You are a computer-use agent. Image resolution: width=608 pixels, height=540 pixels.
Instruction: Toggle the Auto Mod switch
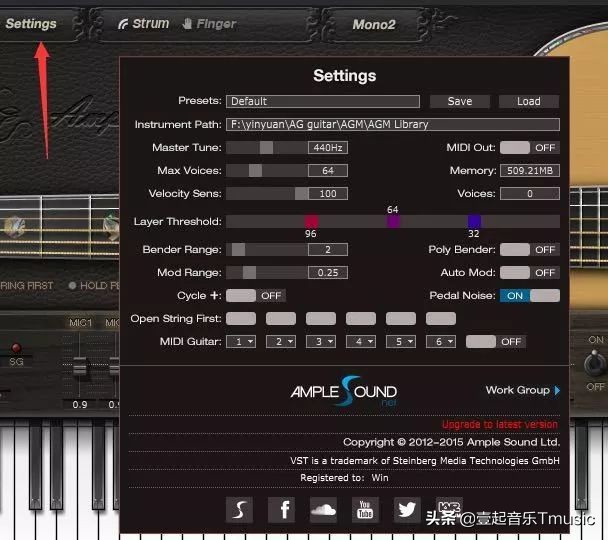point(529,273)
